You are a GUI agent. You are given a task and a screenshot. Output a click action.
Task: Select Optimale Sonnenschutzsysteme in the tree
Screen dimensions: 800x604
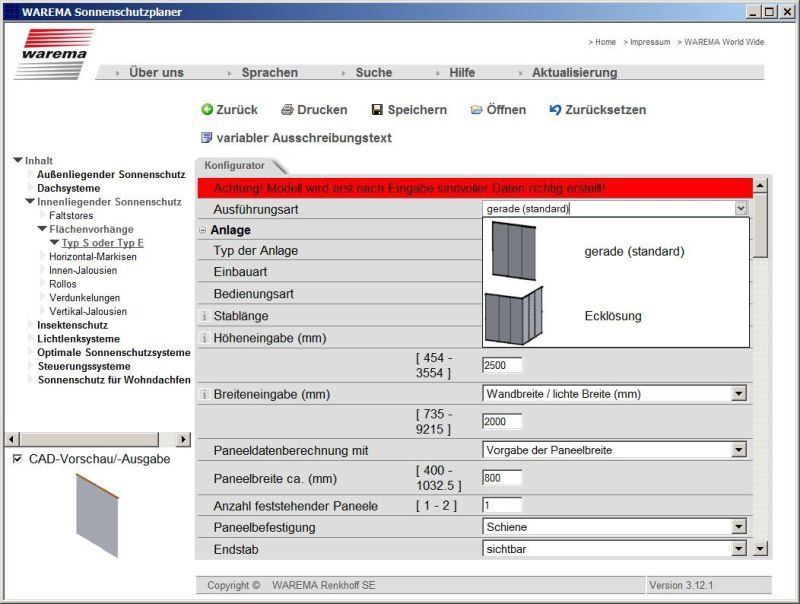click(x=114, y=353)
